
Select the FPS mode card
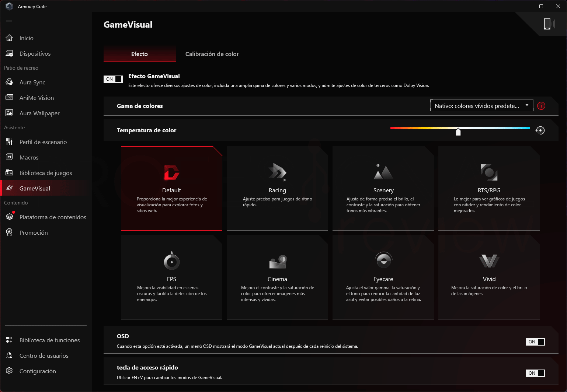point(171,277)
